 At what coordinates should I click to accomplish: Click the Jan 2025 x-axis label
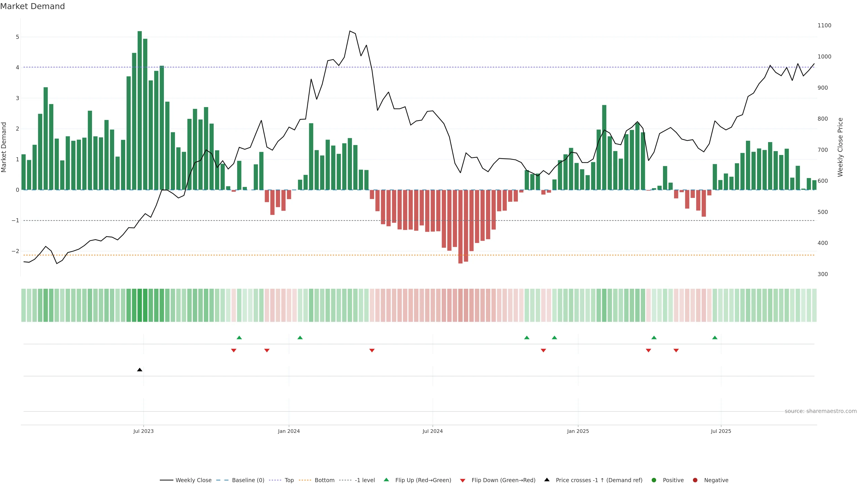click(x=578, y=431)
